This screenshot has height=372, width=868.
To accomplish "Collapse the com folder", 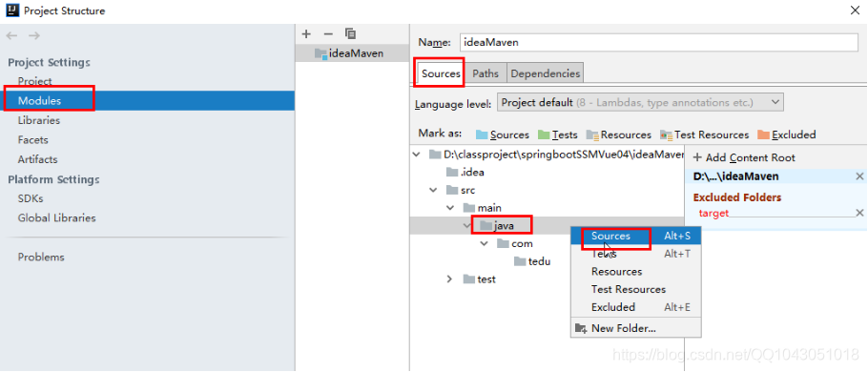I will (485, 243).
